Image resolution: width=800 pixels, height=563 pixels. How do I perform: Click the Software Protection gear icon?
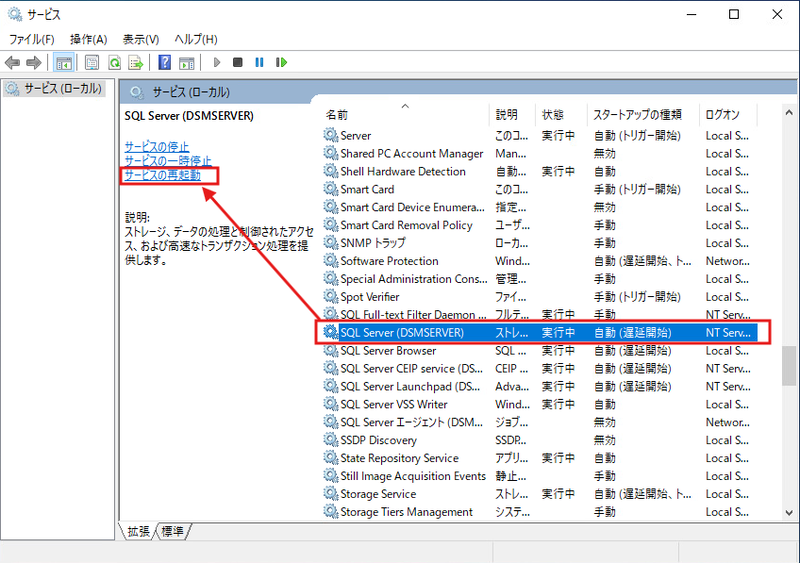[331, 260]
